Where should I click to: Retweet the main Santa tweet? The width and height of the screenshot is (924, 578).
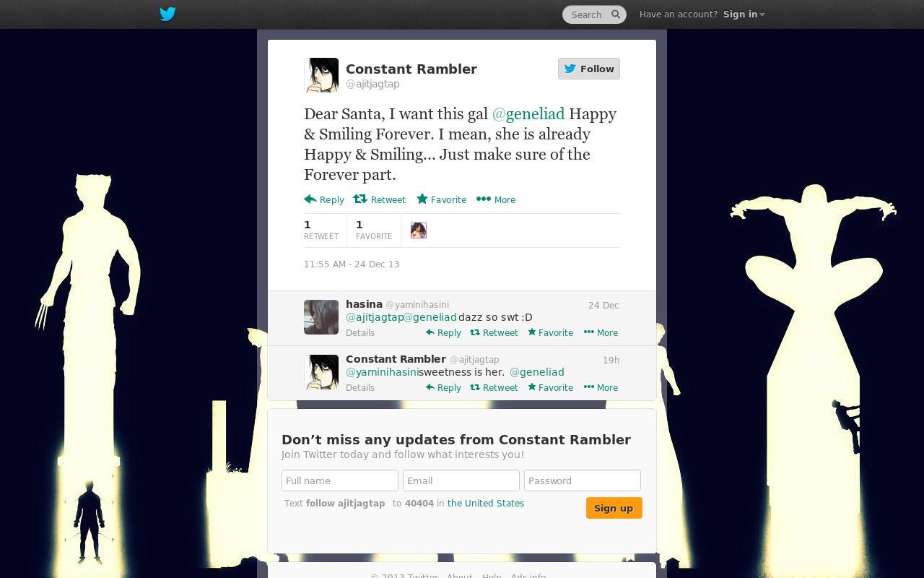coord(379,199)
